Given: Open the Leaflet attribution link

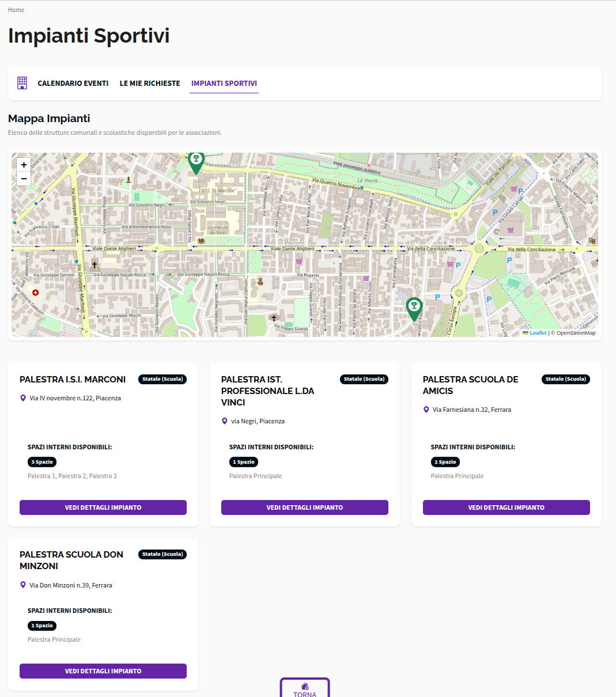Looking at the screenshot, I should pyautogui.click(x=538, y=333).
